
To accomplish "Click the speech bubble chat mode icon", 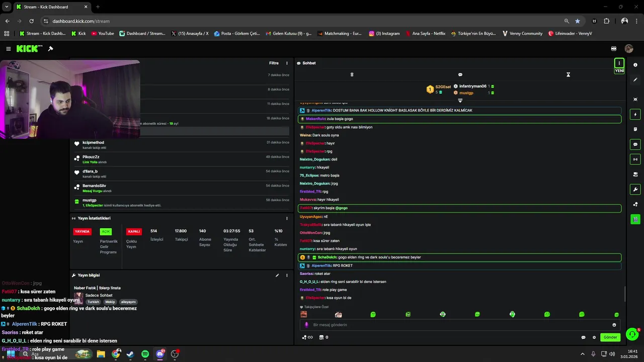I will (460, 74).
